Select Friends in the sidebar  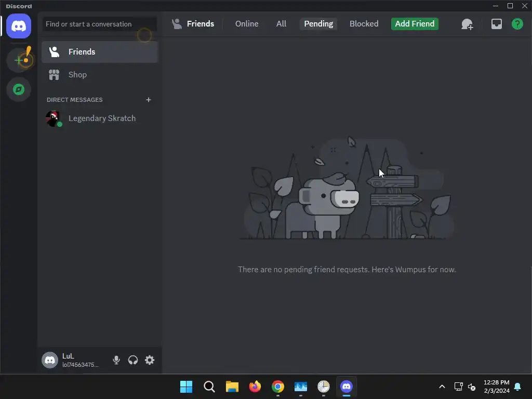tap(100, 52)
